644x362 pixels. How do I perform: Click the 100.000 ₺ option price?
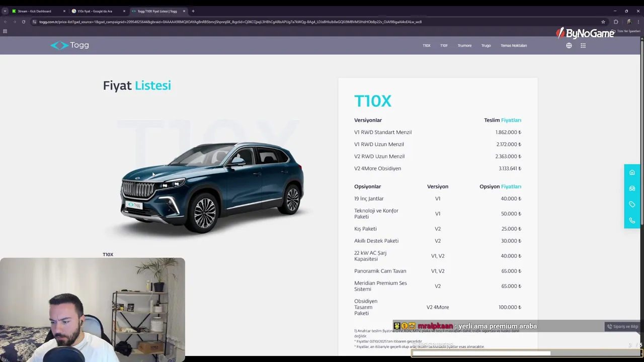pyautogui.click(x=510, y=307)
